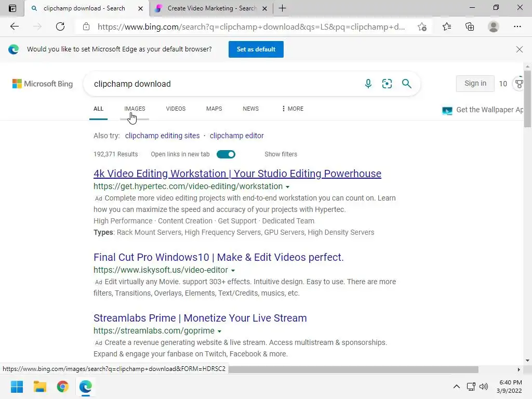This screenshot has height=399, width=532.
Task: Expand the streamlabs.com URL dropdown arrow
Action: pyautogui.click(x=219, y=331)
